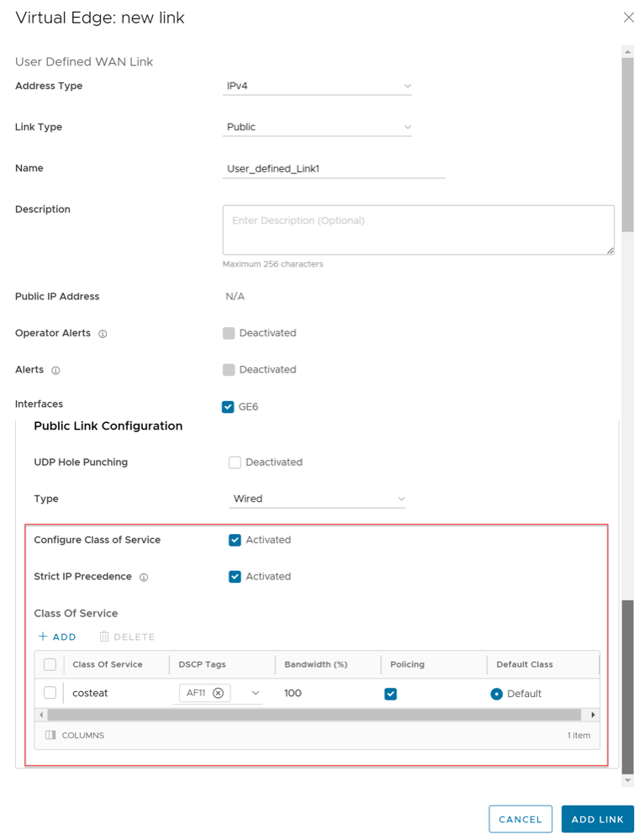Select the Default class radio button
This screenshot has height=840, width=639.
[496, 694]
